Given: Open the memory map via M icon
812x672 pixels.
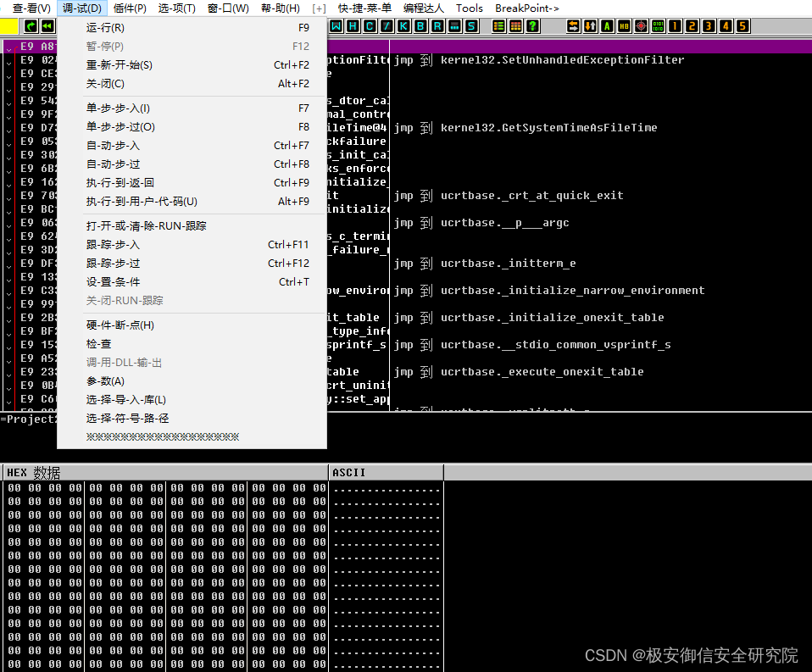Looking at the screenshot, I should coord(455,26).
